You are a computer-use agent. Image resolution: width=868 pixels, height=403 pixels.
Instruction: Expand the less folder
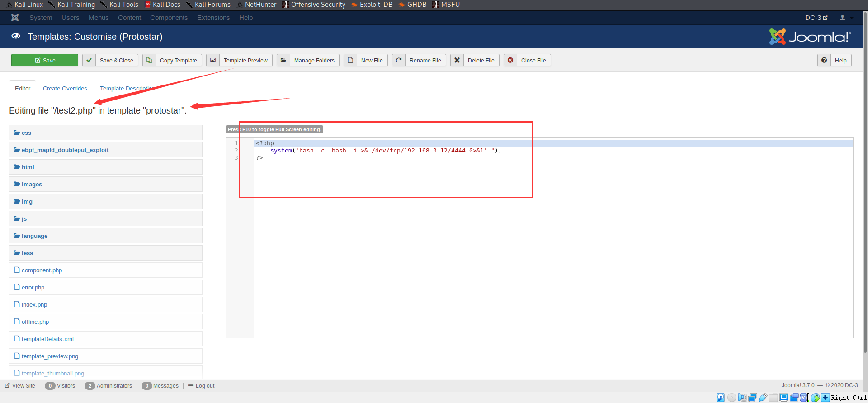coord(105,253)
